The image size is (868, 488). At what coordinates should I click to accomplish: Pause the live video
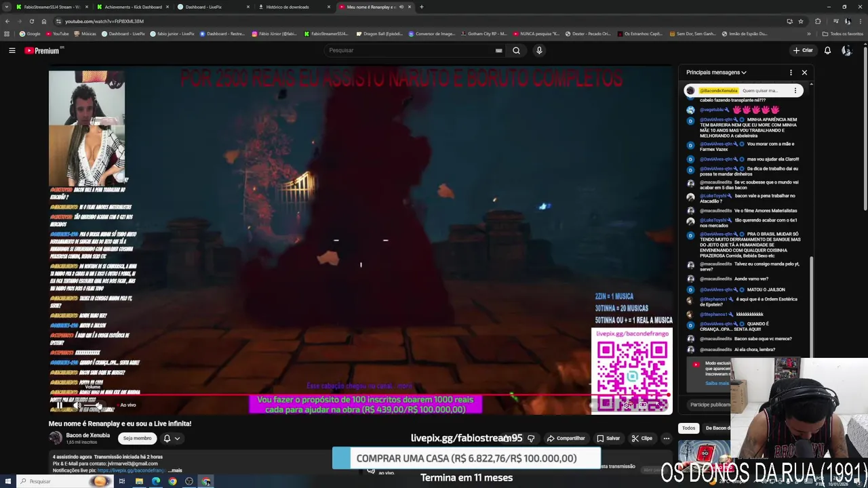pyautogui.click(x=59, y=405)
